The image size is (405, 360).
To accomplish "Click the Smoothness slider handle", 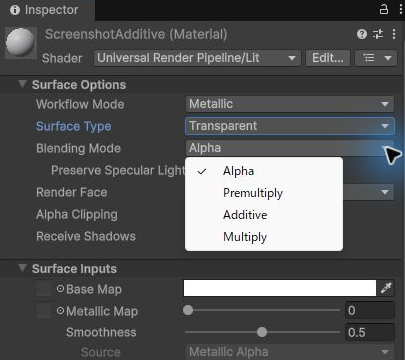I will (262, 332).
